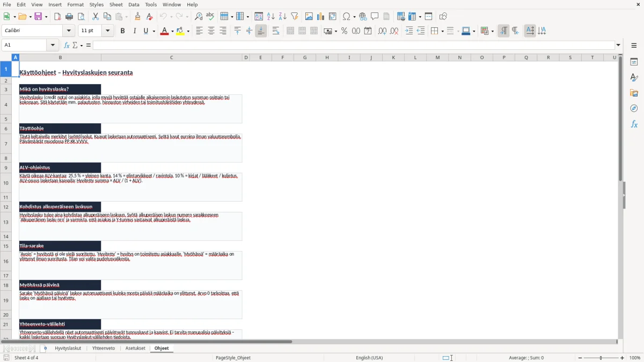Click the Insert Hyperlink icon

(363, 17)
